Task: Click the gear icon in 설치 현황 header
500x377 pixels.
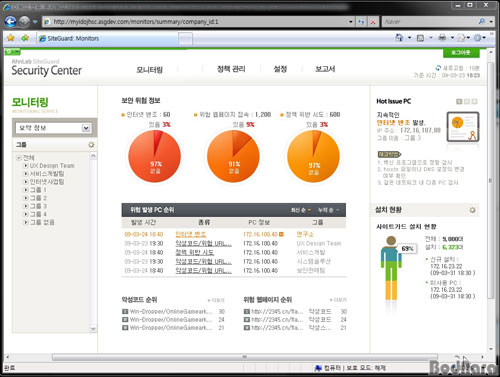Action: pos(472,210)
